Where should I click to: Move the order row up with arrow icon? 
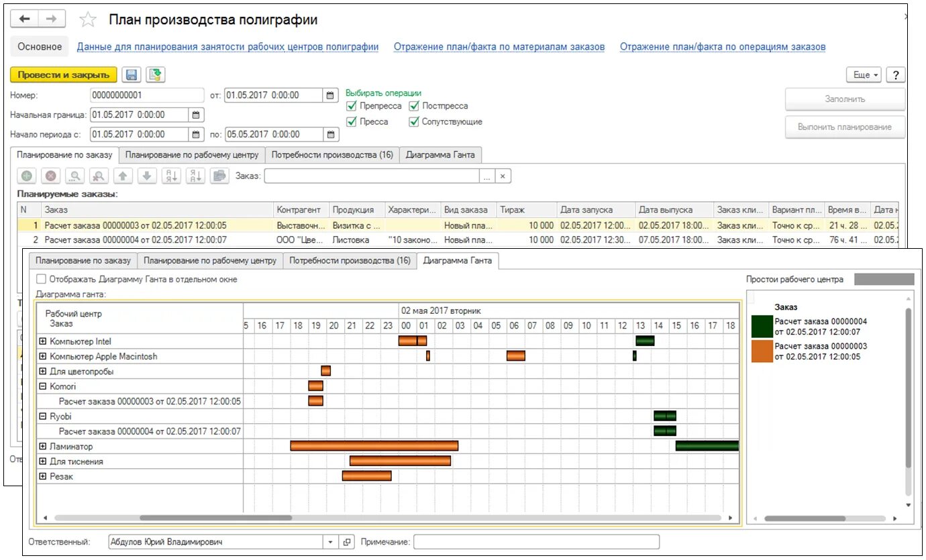coord(123,176)
